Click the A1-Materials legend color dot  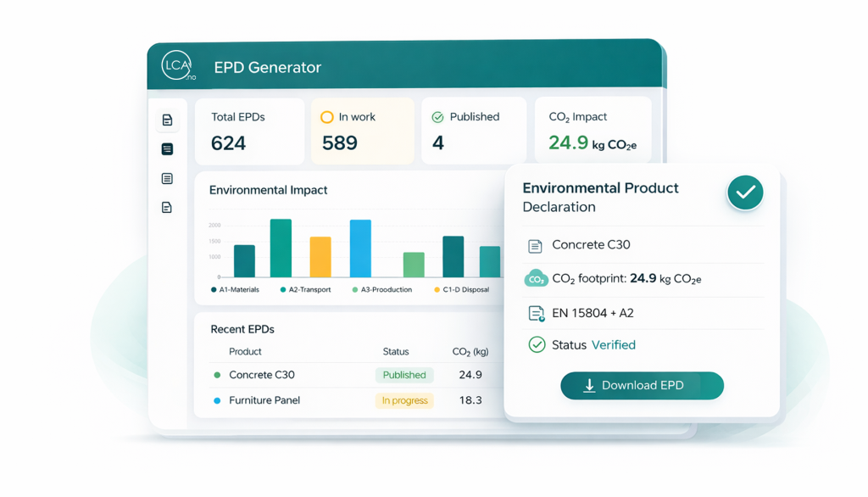(214, 290)
